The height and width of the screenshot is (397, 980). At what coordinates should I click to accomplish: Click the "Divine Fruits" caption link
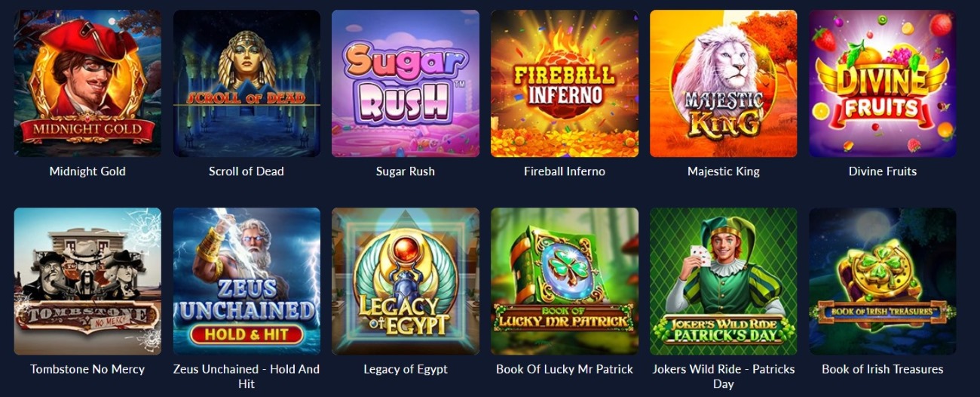pyautogui.click(x=883, y=171)
